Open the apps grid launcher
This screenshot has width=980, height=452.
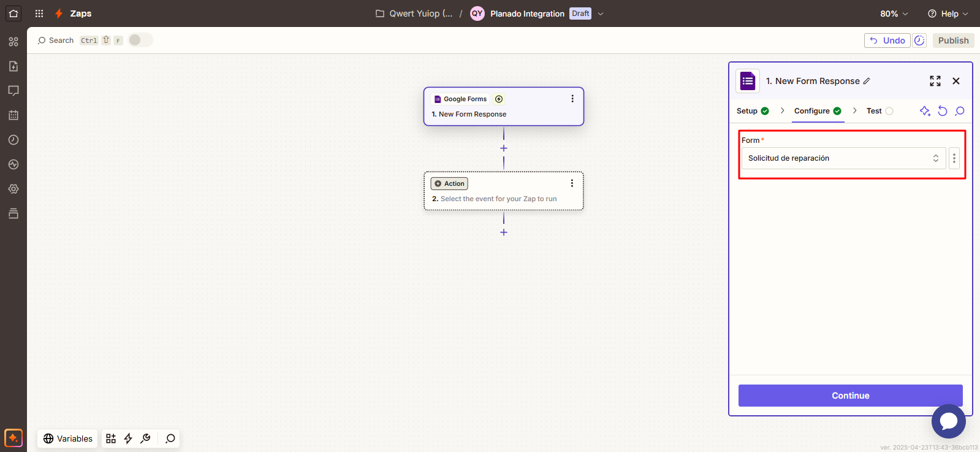(x=39, y=13)
